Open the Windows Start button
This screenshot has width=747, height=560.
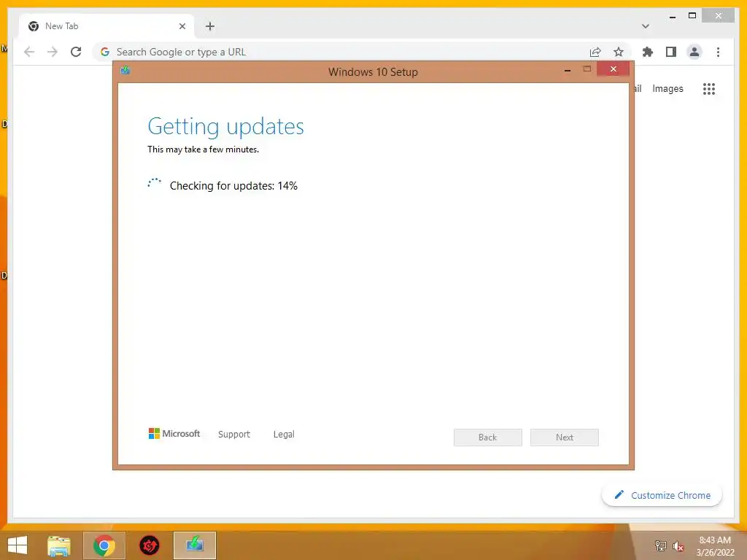click(x=18, y=545)
